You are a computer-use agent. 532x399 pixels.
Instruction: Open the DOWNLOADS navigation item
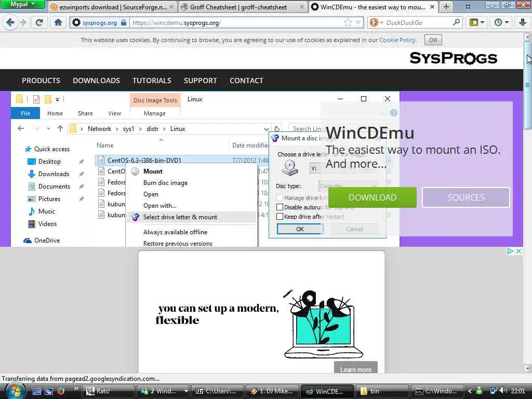pos(96,81)
